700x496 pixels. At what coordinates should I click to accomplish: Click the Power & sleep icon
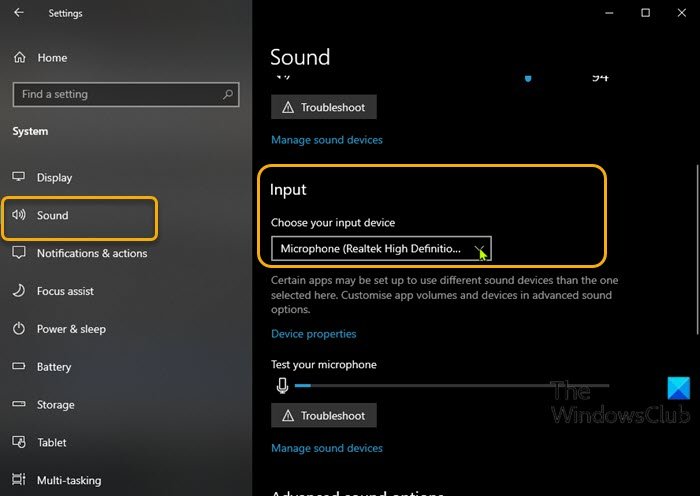19,329
